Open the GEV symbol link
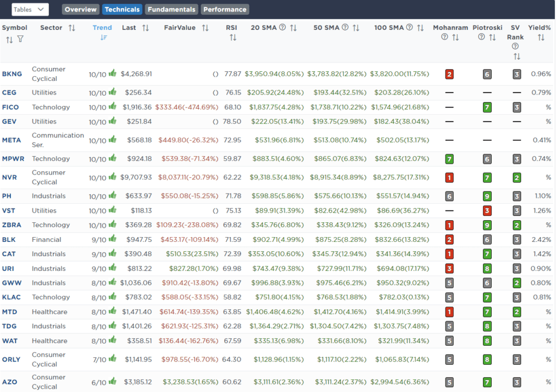Screen dimensions: 557x392 click(9, 121)
